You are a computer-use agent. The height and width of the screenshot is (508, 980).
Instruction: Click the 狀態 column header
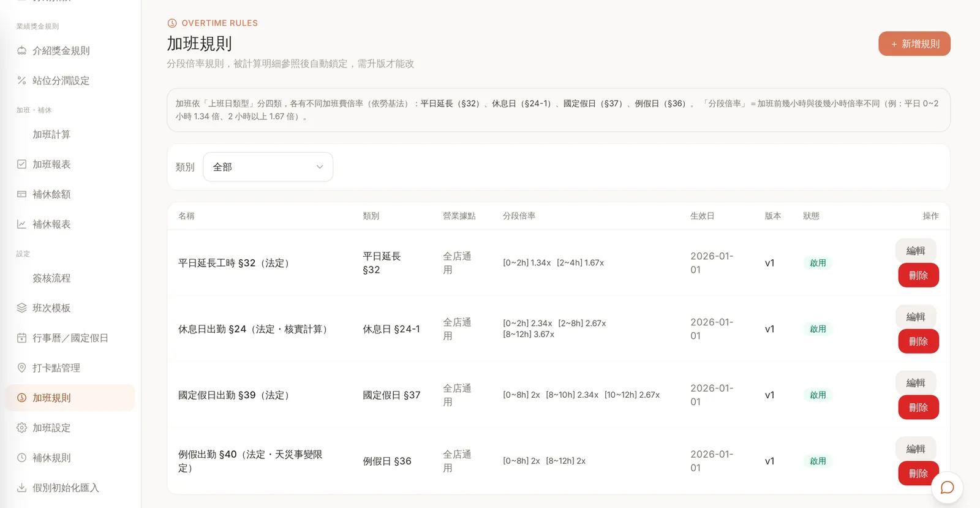tap(811, 216)
